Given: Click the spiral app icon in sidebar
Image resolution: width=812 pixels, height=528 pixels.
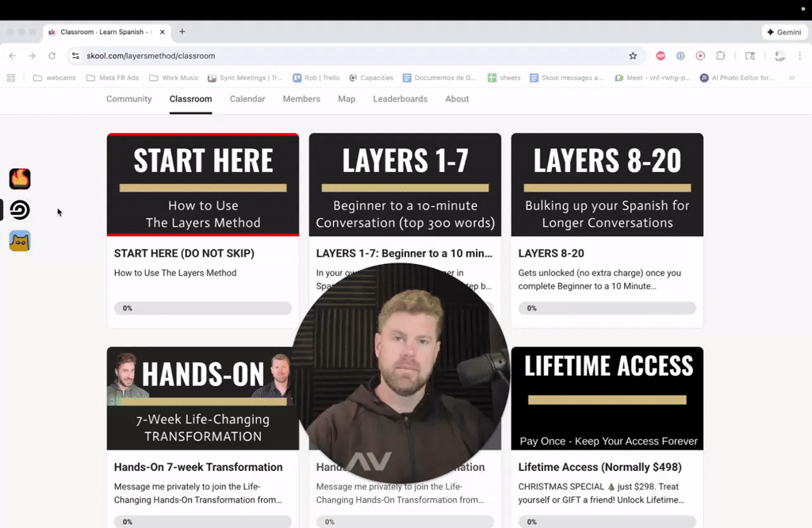Looking at the screenshot, I should pos(20,209).
